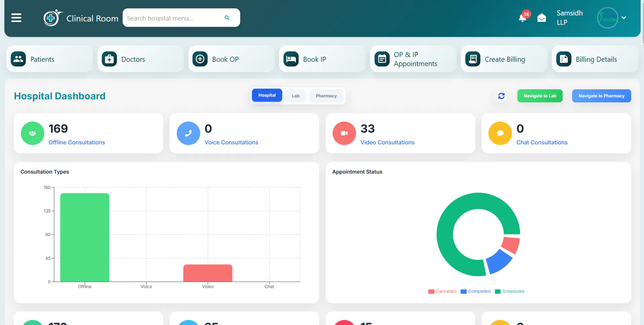Screen dimensions: 644x325
Task: Click the Clinical Room brand text
Action: pyautogui.click(x=92, y=18)
